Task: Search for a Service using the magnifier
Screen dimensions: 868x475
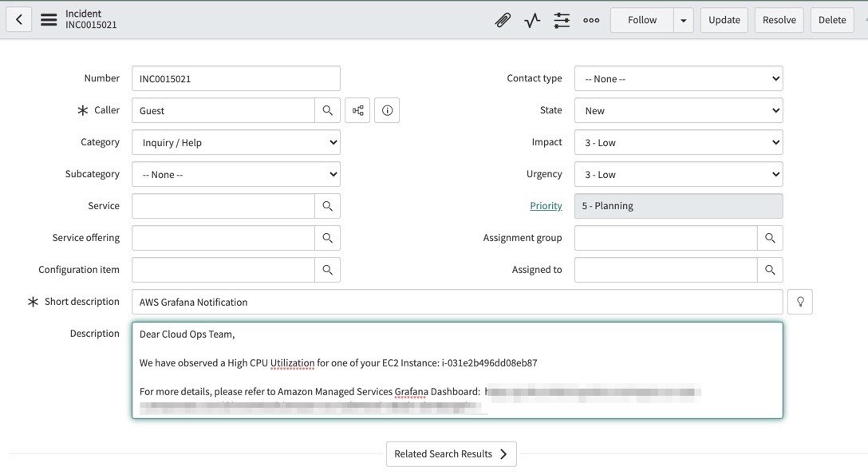Action: click(327, 206)
